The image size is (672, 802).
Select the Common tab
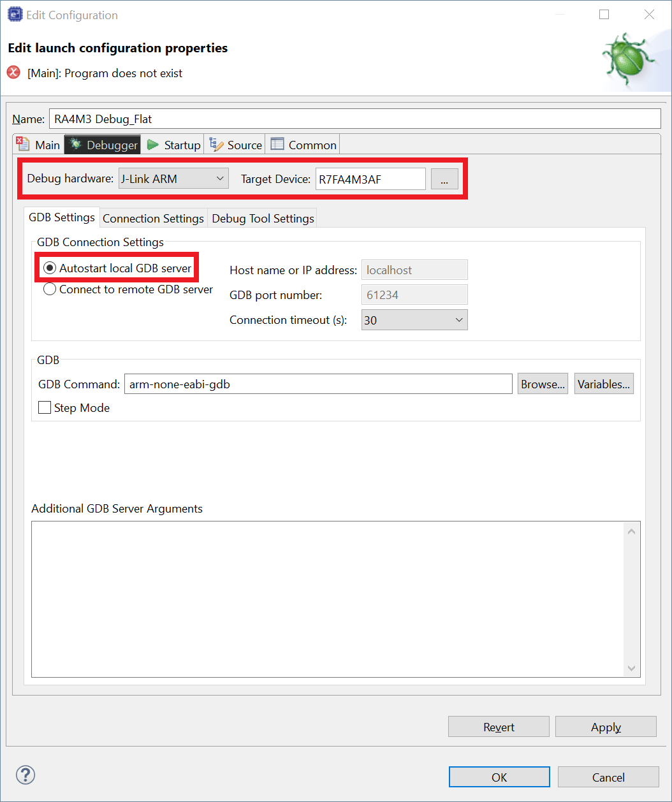303,145
